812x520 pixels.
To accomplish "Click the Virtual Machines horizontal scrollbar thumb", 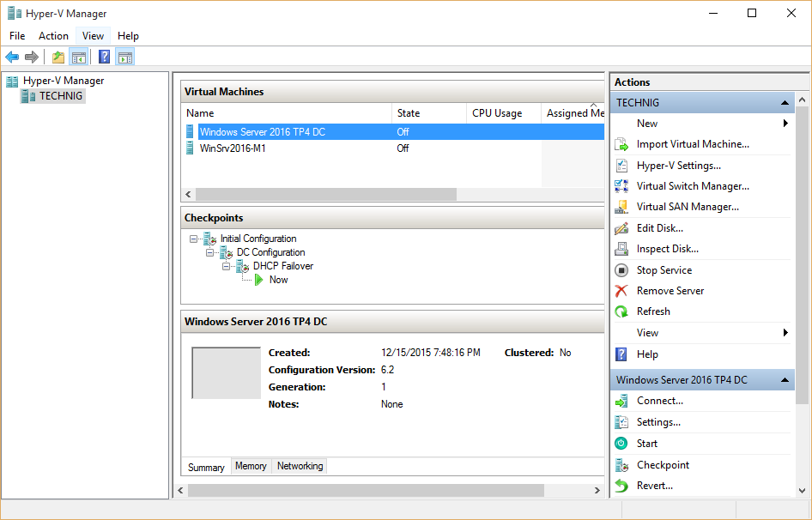I will point(325,194).
